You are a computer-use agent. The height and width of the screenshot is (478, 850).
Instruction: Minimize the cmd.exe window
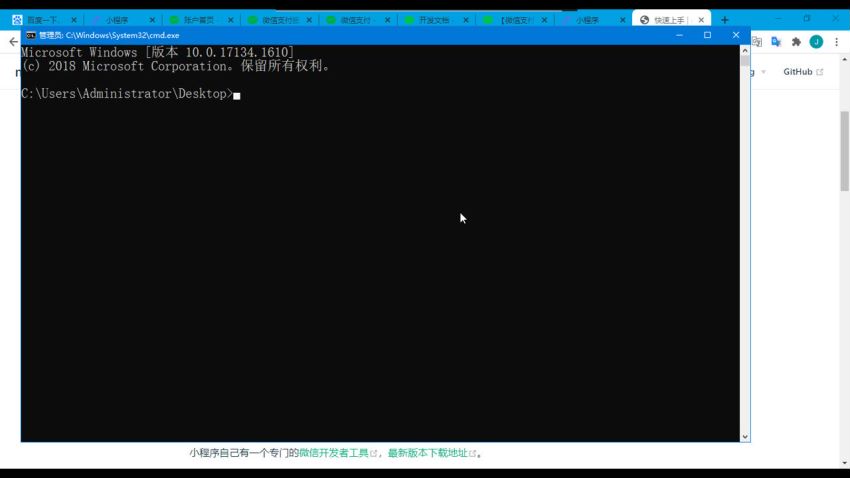point(679,35)
